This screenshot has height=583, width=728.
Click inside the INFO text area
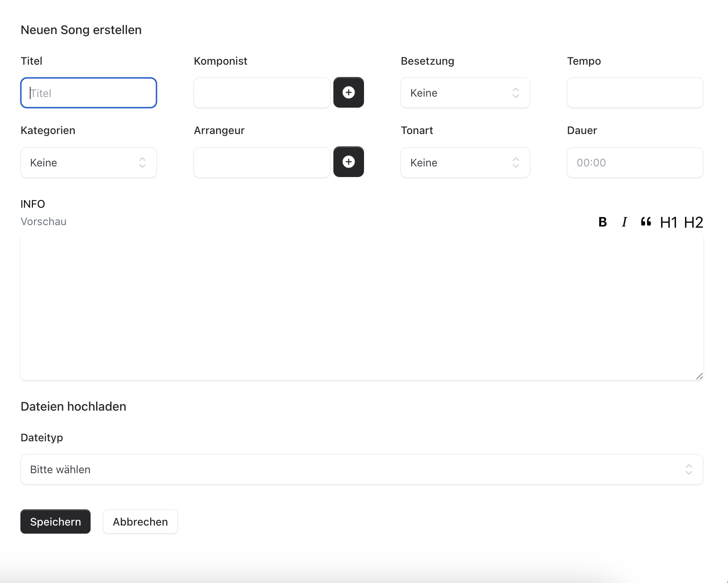tap(361, 306)
